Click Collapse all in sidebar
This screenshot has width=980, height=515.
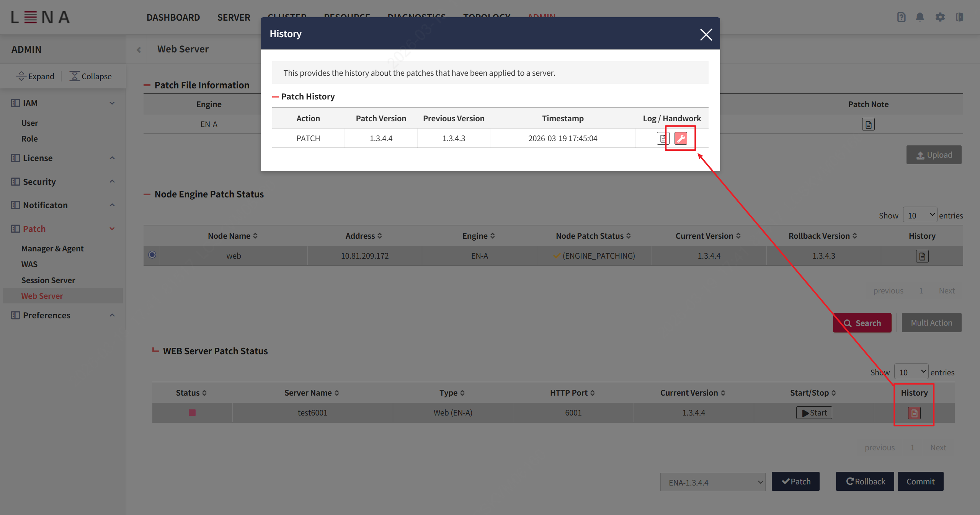click(x=90, y=76)
